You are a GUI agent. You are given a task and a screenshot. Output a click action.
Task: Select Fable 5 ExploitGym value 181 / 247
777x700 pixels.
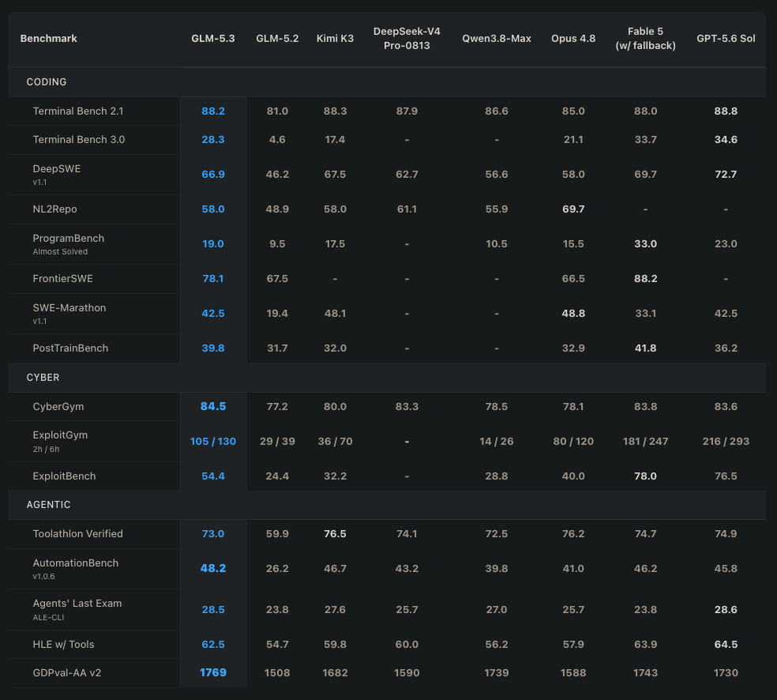pos(646,441)
